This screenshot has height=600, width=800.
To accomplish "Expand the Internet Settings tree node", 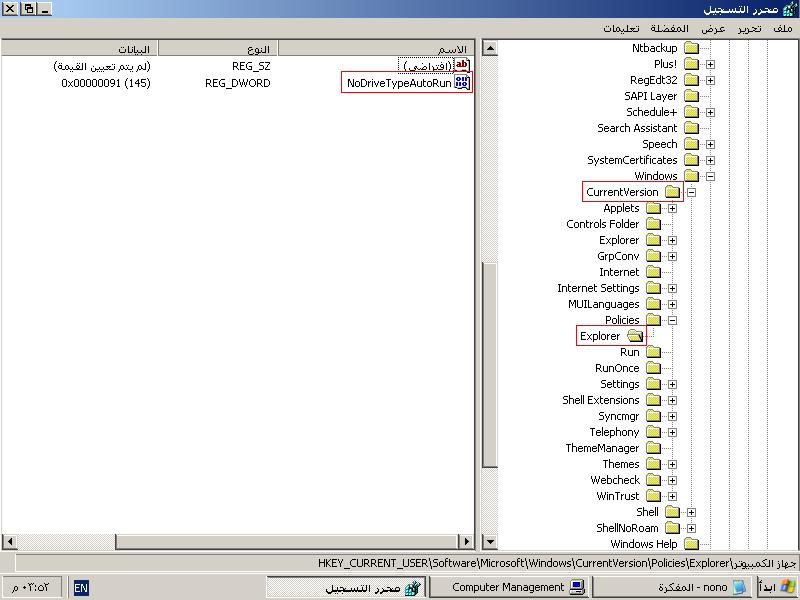I will tap(672, 288).
